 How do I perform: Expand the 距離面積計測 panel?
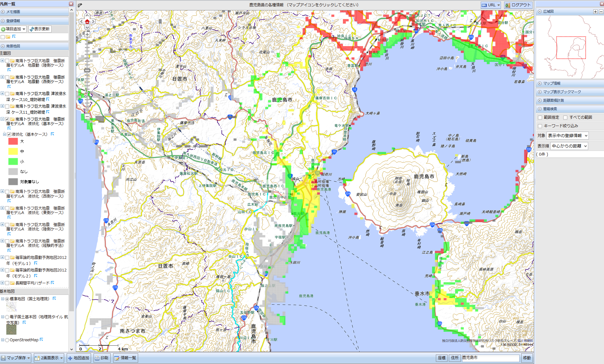click(x=553, y=100)
